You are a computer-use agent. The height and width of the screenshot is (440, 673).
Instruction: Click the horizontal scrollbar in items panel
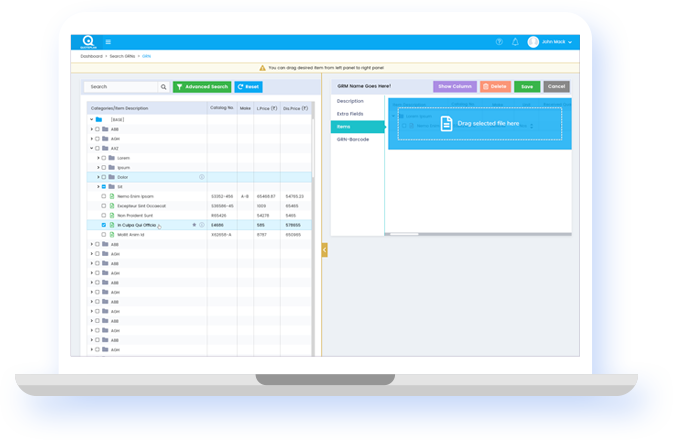click(404, 234)
